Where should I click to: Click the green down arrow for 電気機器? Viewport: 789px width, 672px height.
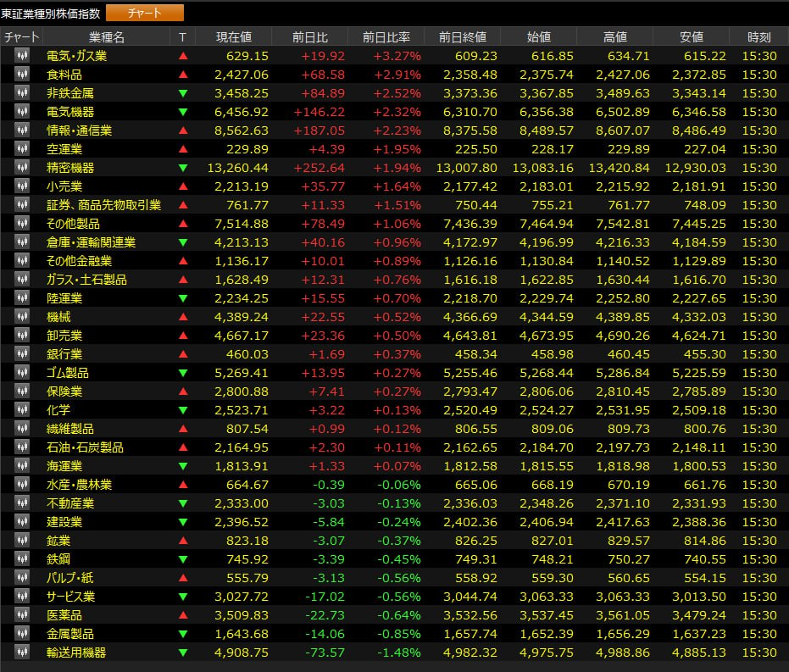click(183, 112)
